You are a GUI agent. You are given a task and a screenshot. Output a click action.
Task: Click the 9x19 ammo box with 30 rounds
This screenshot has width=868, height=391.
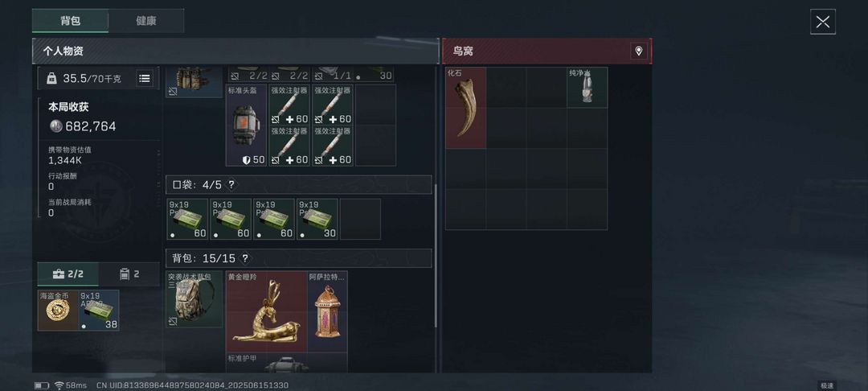tap(317, 220)
